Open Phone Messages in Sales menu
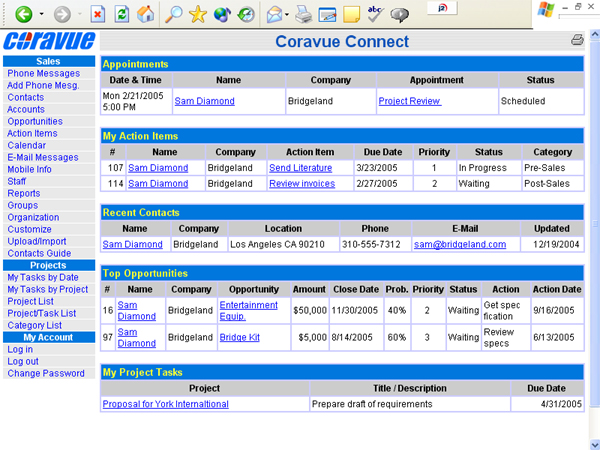This screenshot has width=600, height=450. pyautogui.click(x=44, y=73)
